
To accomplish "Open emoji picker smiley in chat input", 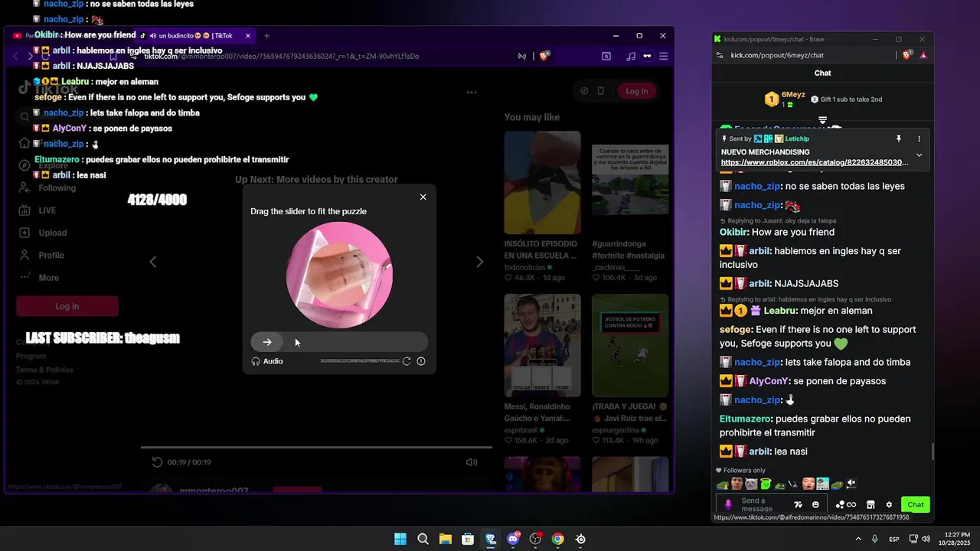I will 815,504.
